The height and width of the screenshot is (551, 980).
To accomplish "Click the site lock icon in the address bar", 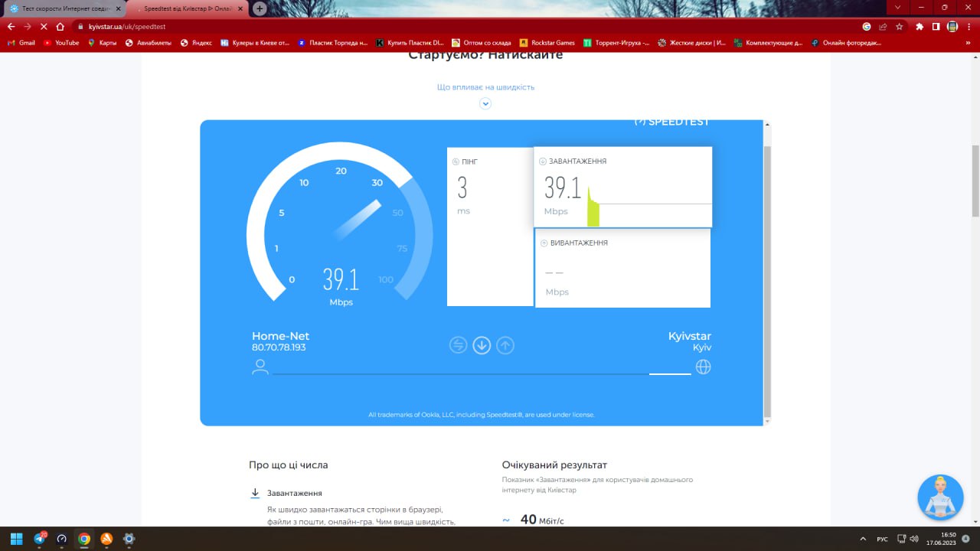I will pos(80,26).
